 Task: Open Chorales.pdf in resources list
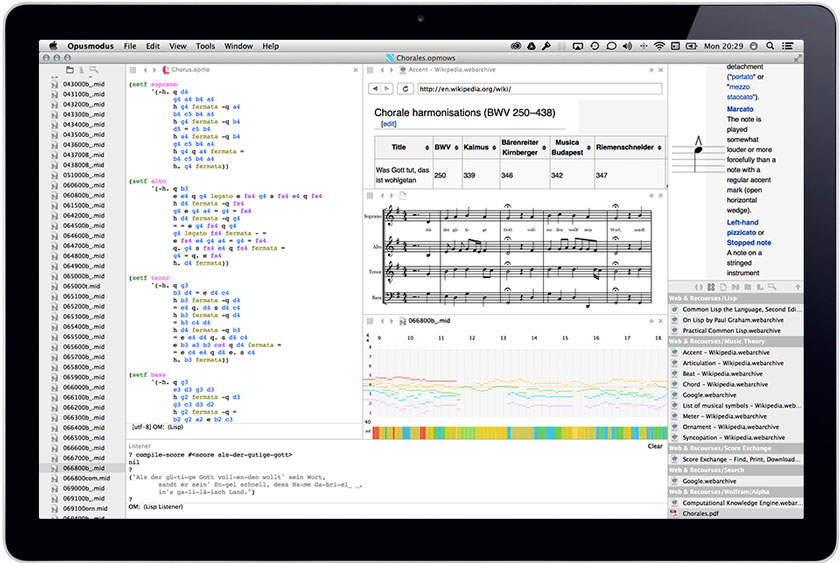[x=735, y=513]
